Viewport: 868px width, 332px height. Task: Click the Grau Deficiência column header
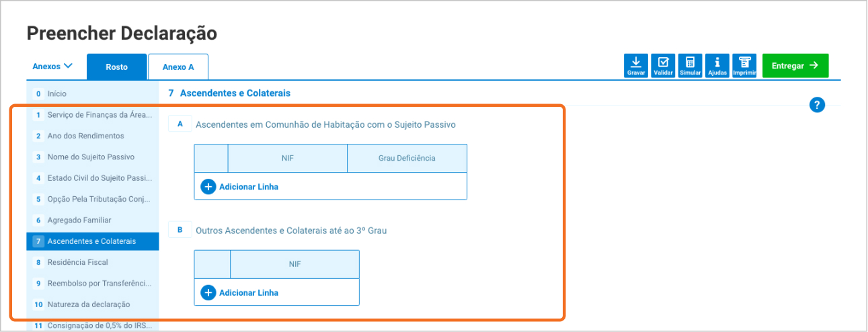[407, 159]
